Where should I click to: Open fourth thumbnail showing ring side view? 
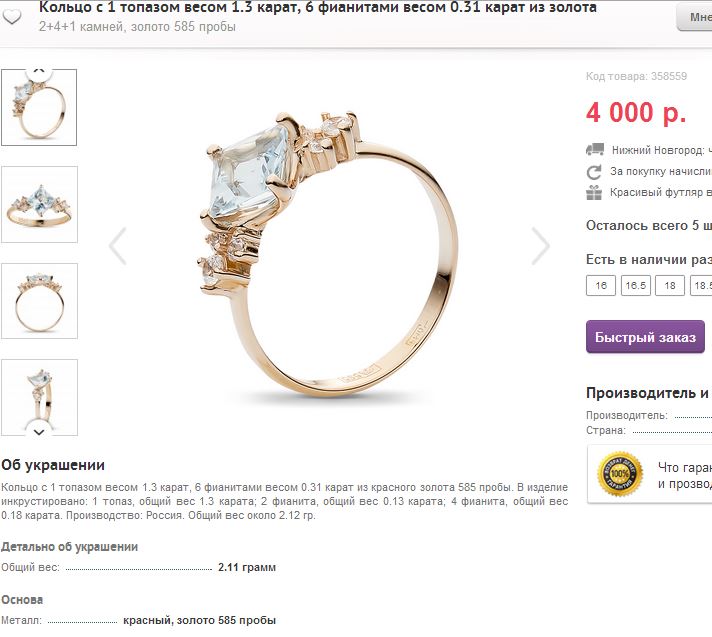pos(40,398)
